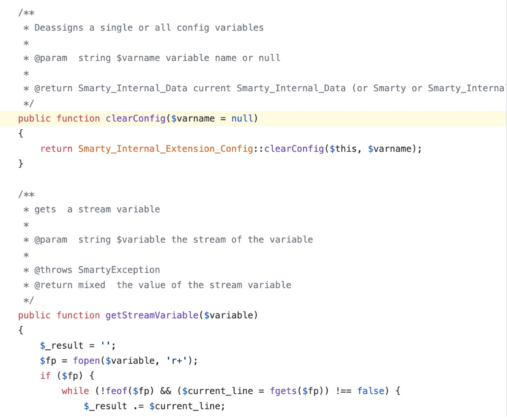Click the 'r+' string literal
The height and width of the screenshot is (420, 507).
(x=176, y=361)
